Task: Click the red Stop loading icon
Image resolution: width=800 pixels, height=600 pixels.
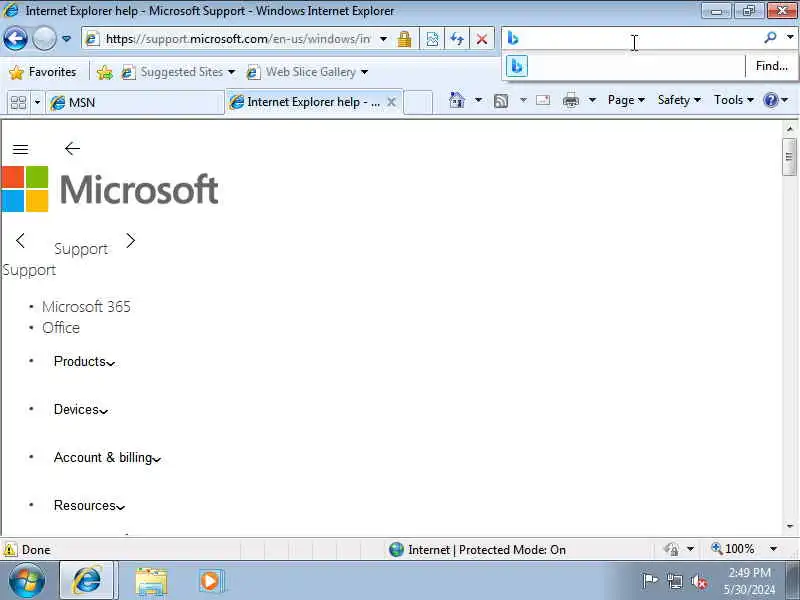Action: 481,39
